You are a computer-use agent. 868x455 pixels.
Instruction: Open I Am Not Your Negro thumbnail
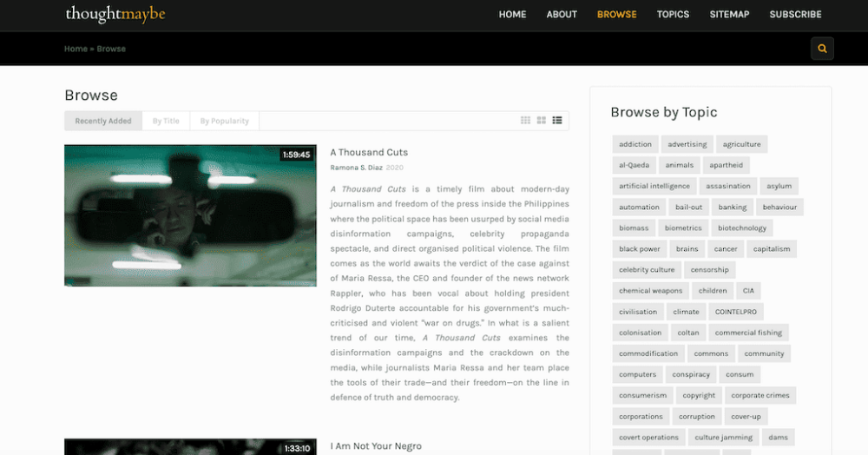click(x=190, y=446)
